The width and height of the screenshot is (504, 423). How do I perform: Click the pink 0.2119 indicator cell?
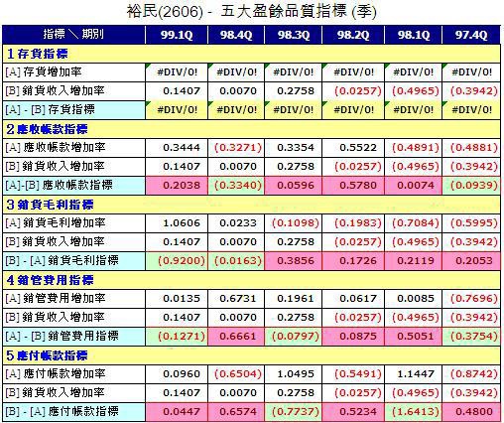click(414, 261)
